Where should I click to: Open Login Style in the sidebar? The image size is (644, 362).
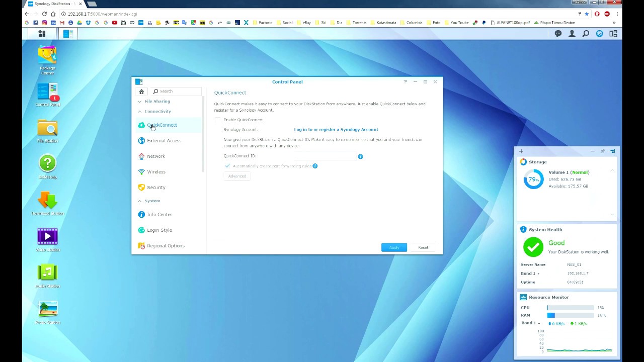pos(169,230)
